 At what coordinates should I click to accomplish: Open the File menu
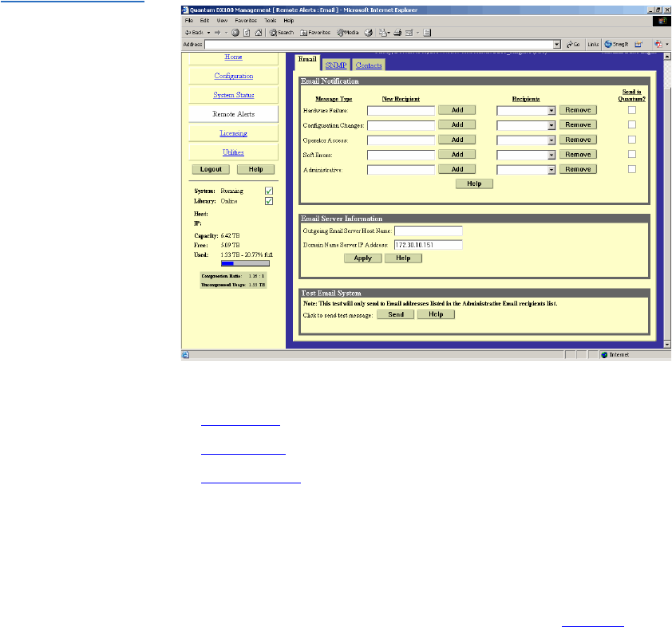click(189, 21)
